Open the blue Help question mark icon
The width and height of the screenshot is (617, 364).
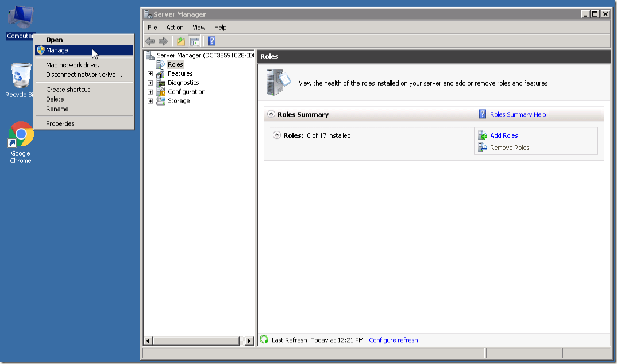(x=212, y=41)
